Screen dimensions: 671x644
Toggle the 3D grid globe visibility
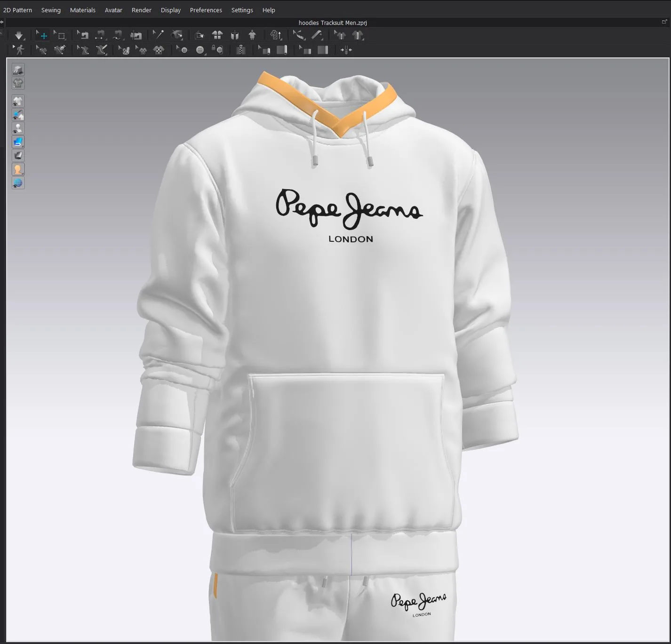click(x=18, y=183)
